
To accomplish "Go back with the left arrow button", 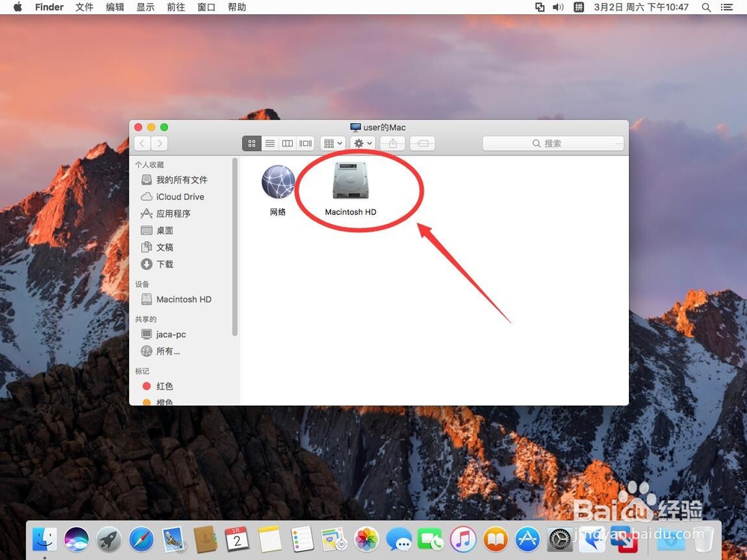I will click(143, 143).
